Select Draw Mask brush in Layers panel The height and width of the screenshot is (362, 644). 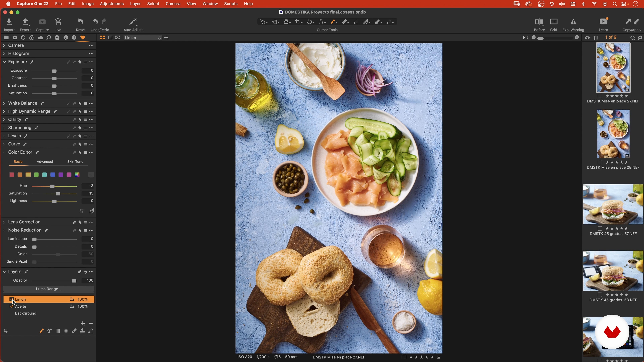point(41,331)
